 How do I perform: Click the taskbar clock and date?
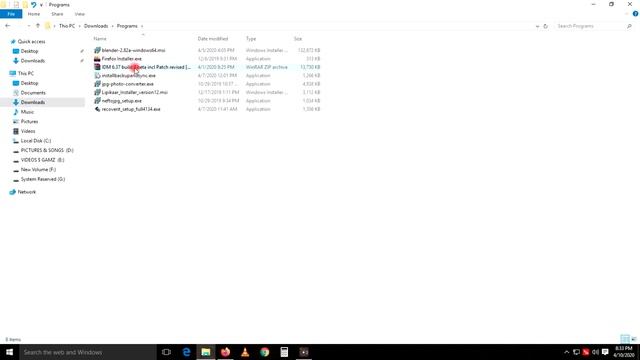pos(624,352)
